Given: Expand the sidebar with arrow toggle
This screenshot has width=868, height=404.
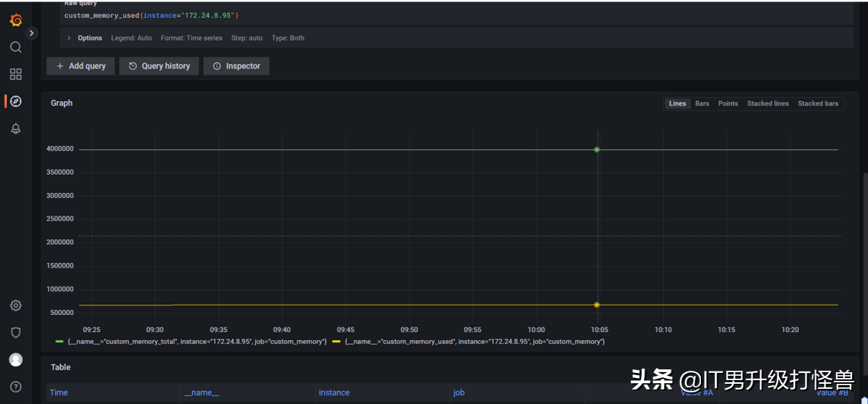Looking at the screenshot, I should [x=32, y=33].
